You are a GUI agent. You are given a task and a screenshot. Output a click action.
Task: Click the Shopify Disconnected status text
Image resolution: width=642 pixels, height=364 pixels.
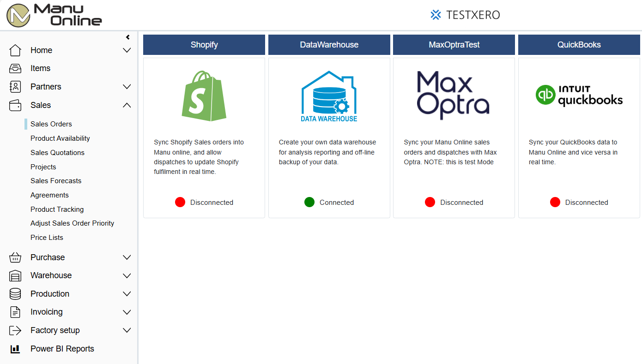(x=212, y=202)
